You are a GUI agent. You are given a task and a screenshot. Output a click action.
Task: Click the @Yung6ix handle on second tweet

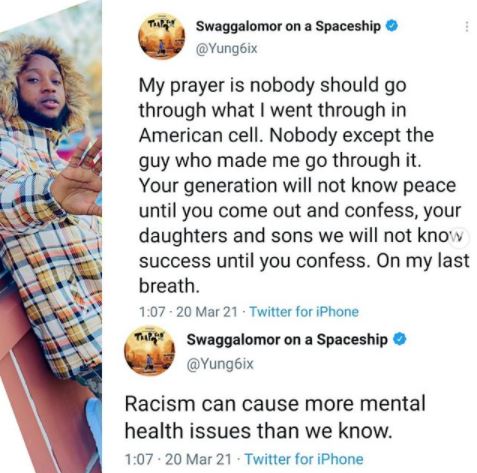pyautogui.click(x=220, y=364)
